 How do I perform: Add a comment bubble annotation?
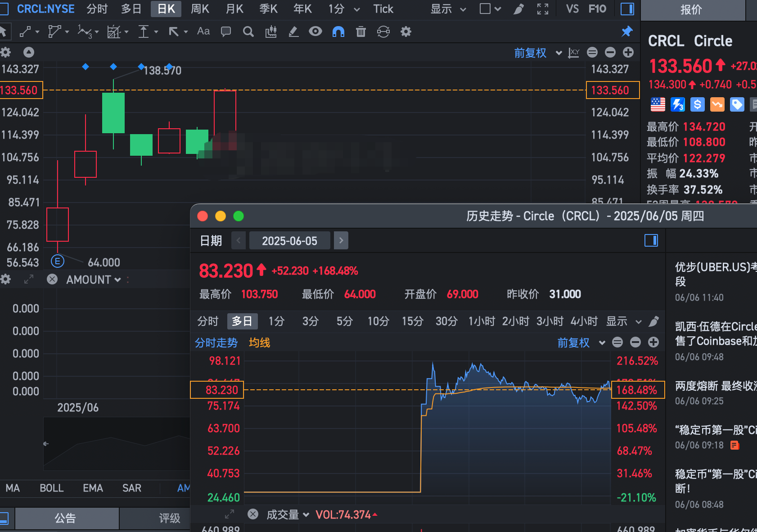(226, 32)
